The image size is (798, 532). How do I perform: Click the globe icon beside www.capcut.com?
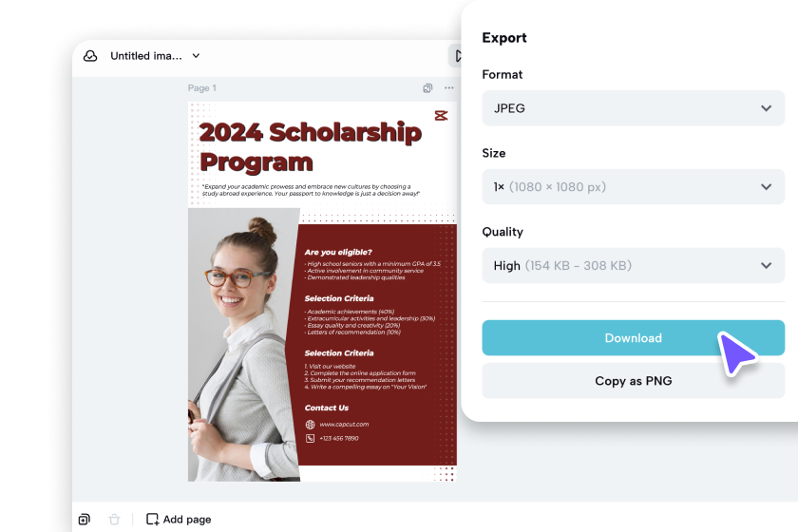coord(310,425)
